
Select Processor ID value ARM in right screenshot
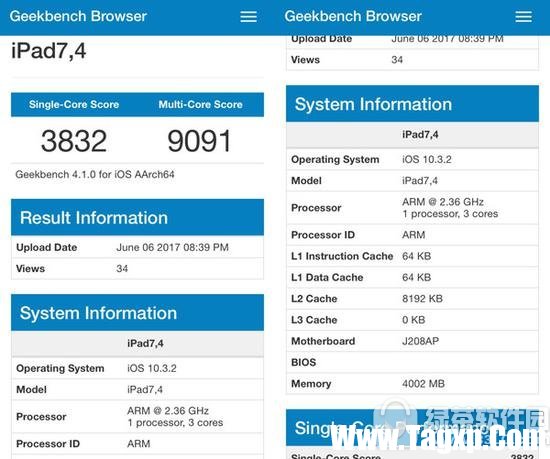[x=414, y=235]
